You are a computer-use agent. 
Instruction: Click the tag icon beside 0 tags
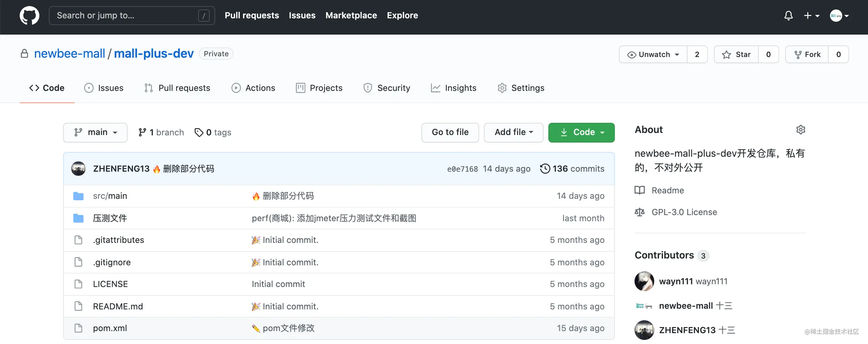tap(199, 132)
